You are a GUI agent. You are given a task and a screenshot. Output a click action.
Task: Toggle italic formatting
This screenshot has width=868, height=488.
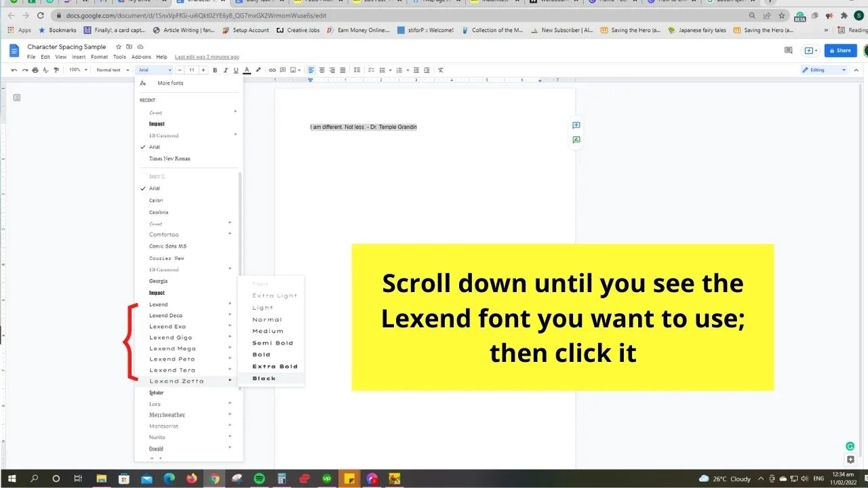225,70
